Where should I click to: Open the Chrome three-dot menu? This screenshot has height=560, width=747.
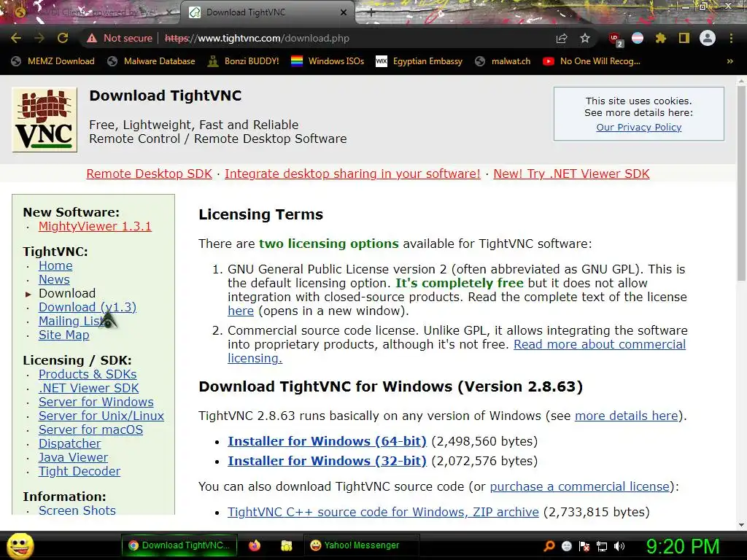pos(731,38)
